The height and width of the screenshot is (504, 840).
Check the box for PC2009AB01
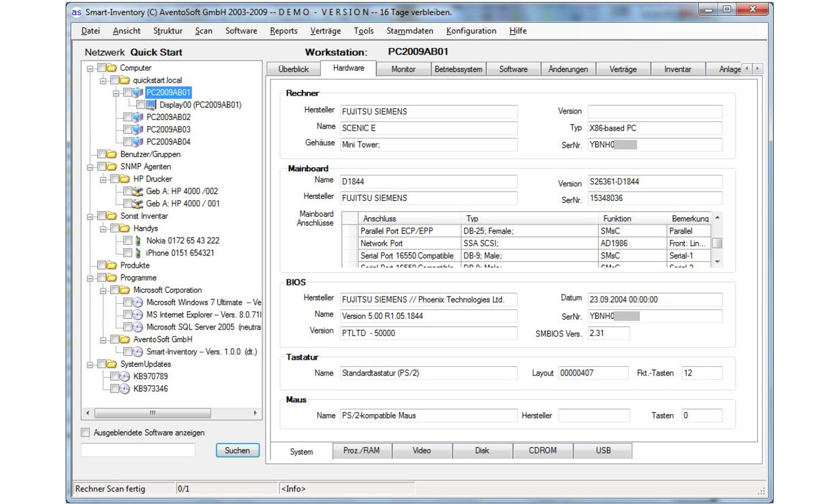(127, 93)
